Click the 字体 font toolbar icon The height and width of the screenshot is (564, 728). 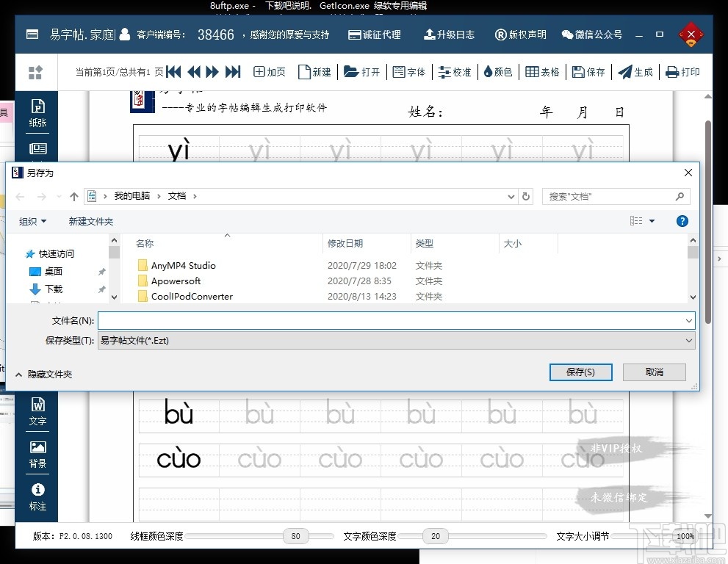pyautogui.click(x=409, y=72)
